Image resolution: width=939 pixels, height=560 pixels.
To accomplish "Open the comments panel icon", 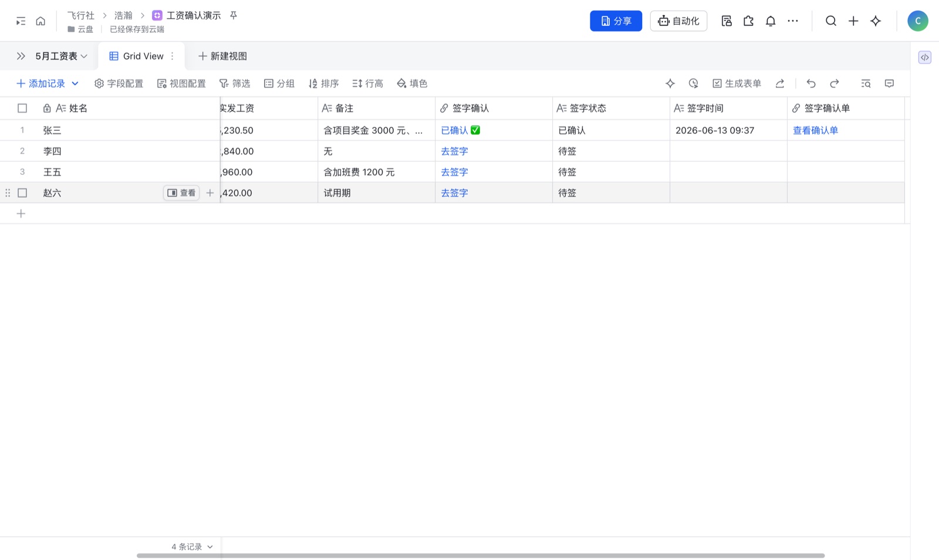I will point(889,83).
